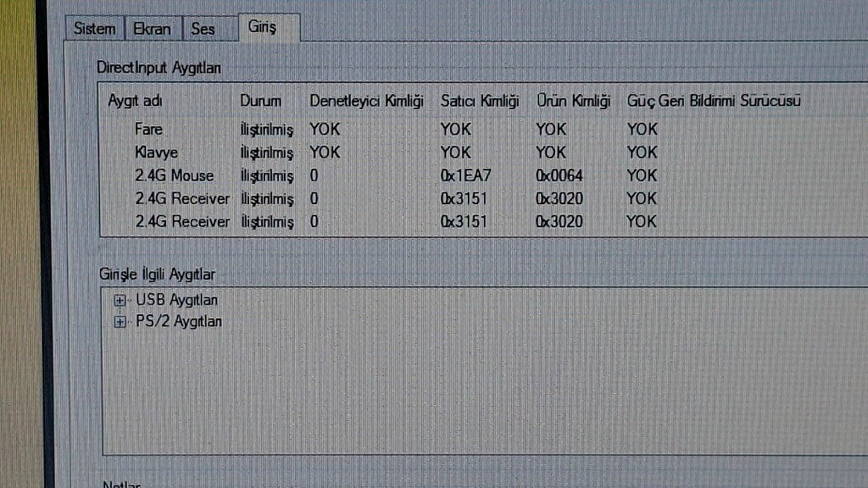Screen dimensions: 868x488
Task: Click the Denetleyici Kimliği column header
Action: [x=366, y=101]
